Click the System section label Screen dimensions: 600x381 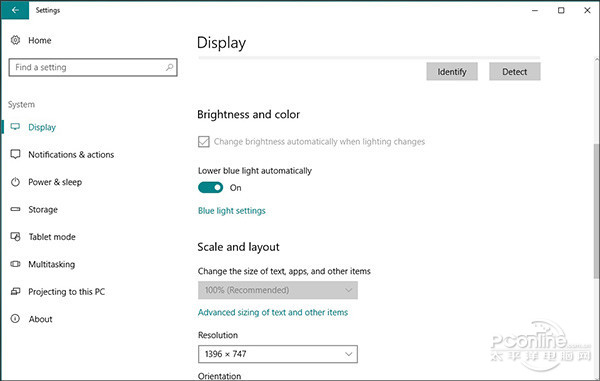click(x=21, y=104)
